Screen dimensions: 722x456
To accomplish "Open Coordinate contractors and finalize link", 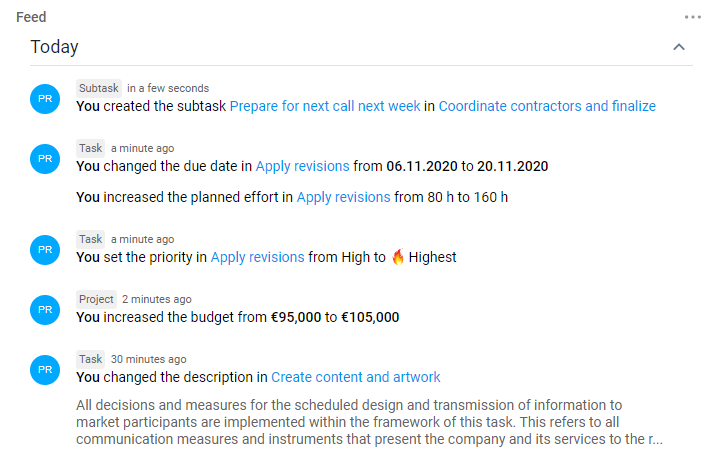I will (547, 106).
